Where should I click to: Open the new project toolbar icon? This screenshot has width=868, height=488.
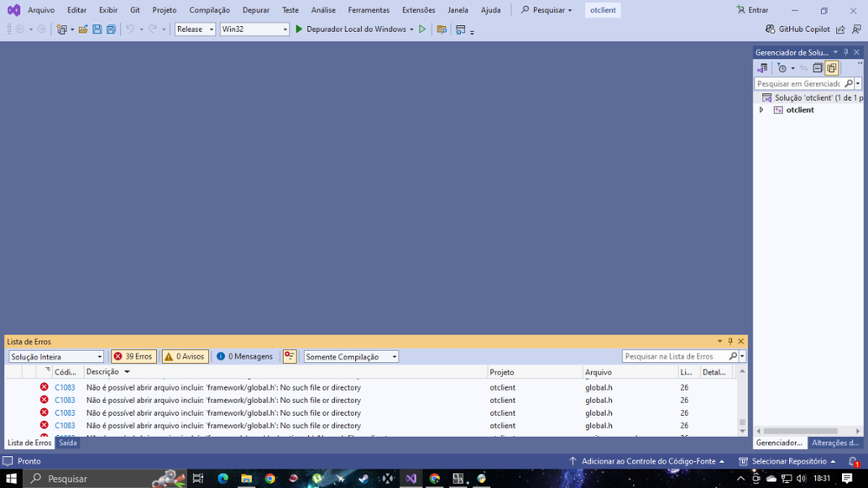[62, 30]
